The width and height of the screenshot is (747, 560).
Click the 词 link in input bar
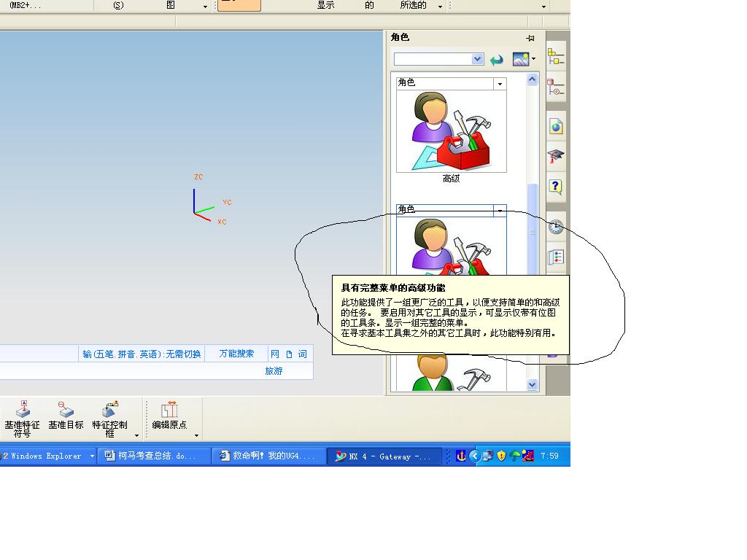coord(303,354)
